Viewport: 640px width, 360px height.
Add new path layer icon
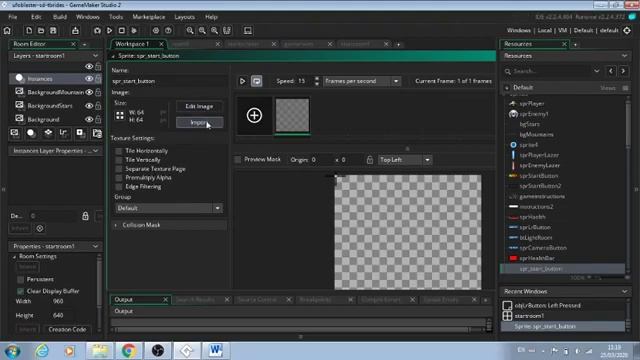(x=64, y=133)
